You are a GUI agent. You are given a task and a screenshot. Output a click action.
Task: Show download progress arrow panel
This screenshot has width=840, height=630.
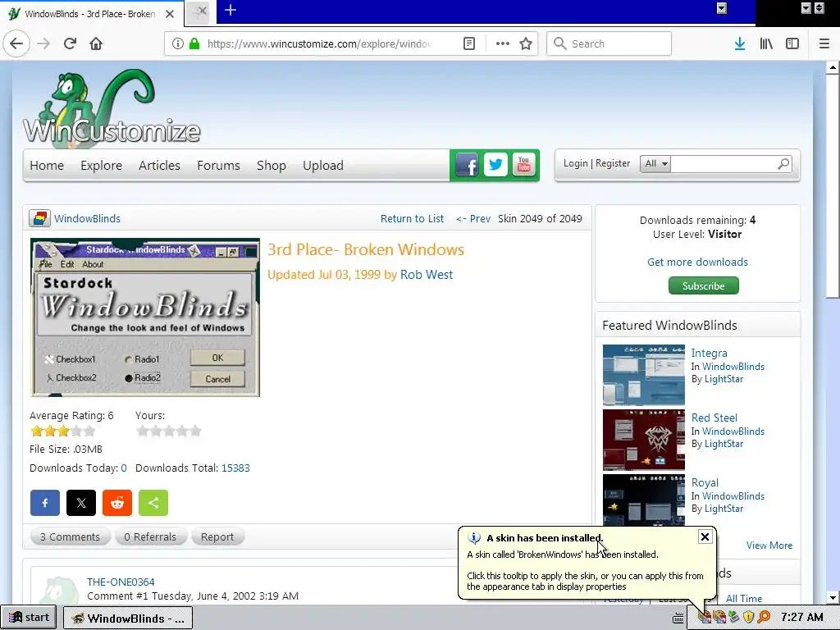click(x=740, y=43)
